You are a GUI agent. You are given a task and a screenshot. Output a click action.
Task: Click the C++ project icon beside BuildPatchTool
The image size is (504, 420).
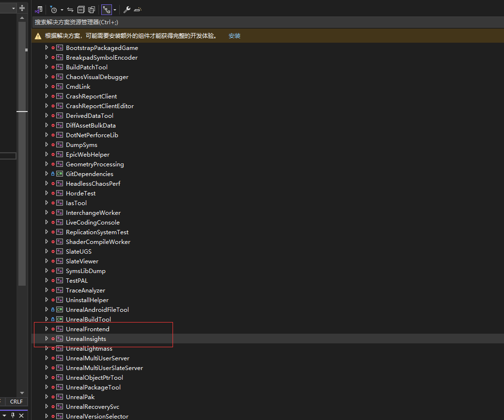60,67
